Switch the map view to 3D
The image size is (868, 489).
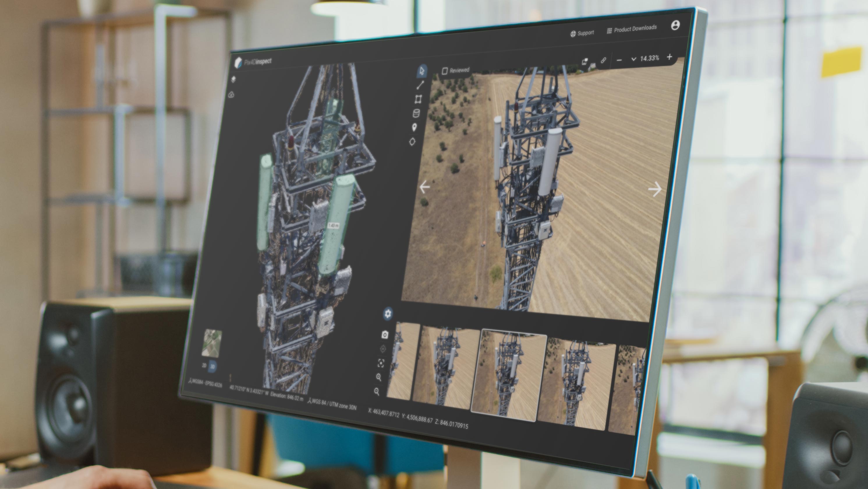[212, 367]
